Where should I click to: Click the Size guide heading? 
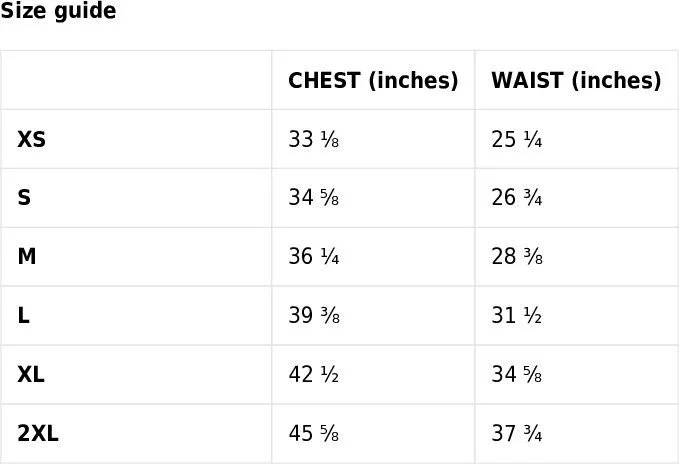[x=58, y=11]
